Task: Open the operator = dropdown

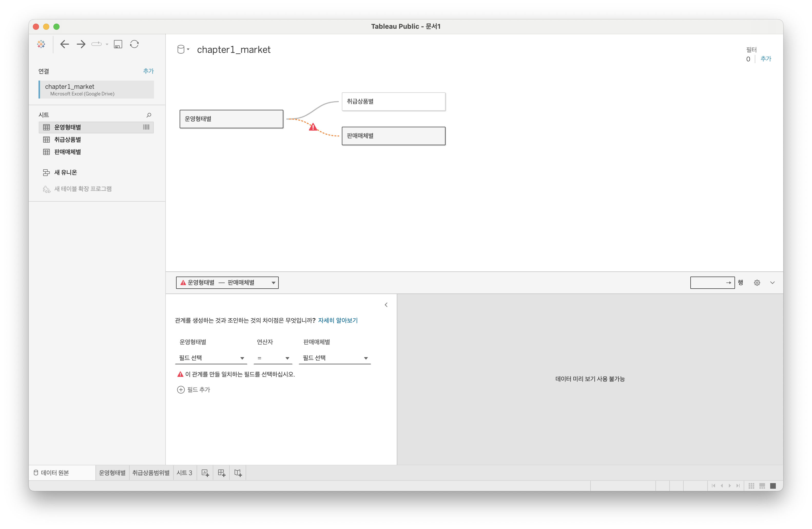Action: 273,358
